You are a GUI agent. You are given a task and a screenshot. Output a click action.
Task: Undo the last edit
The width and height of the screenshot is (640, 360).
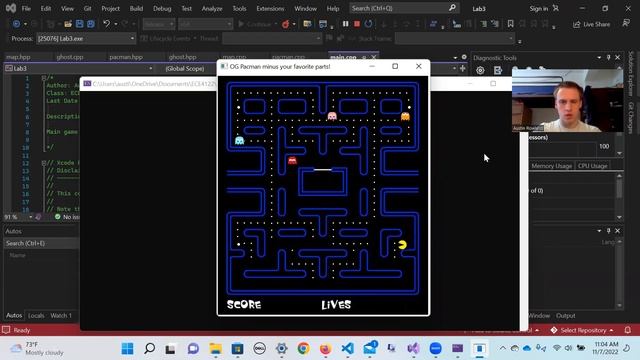pyautogui.click(x=106, y=24)
